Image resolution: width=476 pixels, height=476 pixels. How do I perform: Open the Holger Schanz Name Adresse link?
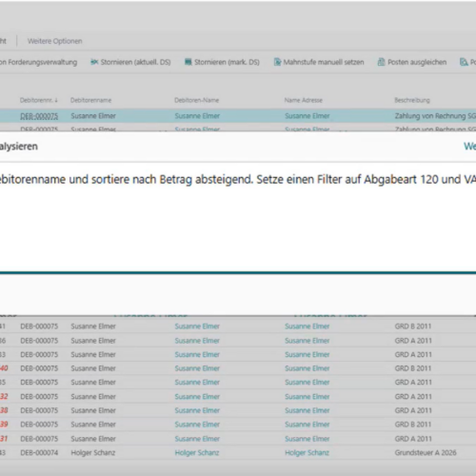pos(307,453)
